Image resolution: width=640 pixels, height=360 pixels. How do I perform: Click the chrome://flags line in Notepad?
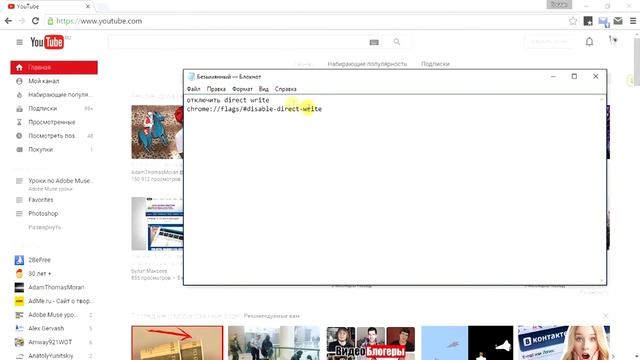click(x=254, y=109)
